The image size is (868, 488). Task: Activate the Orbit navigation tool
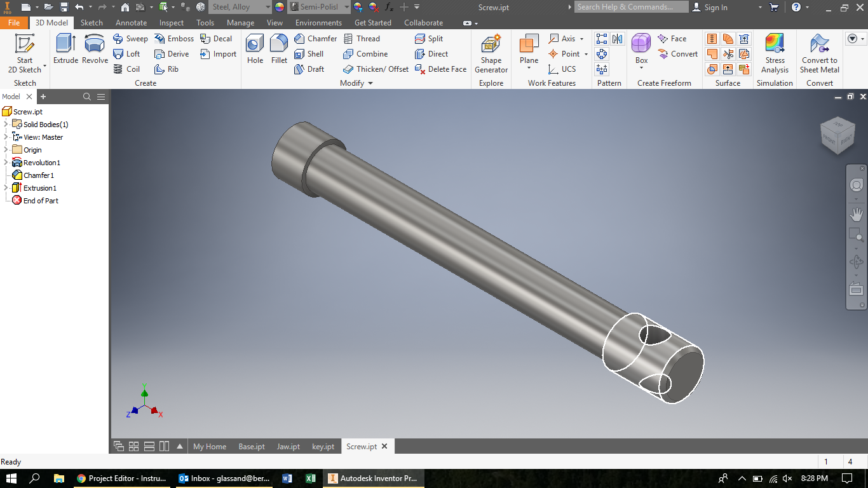[x=857, y=261]
